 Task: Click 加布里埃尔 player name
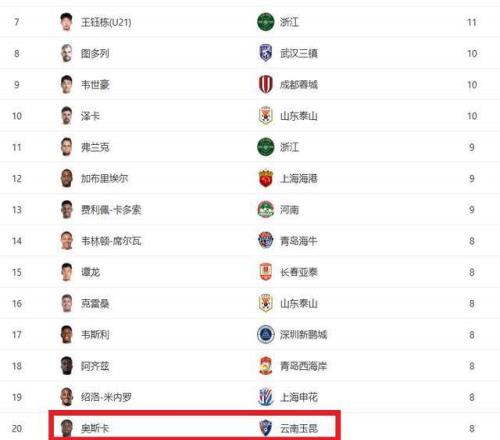pyautogui.click(x=104, y=178)
